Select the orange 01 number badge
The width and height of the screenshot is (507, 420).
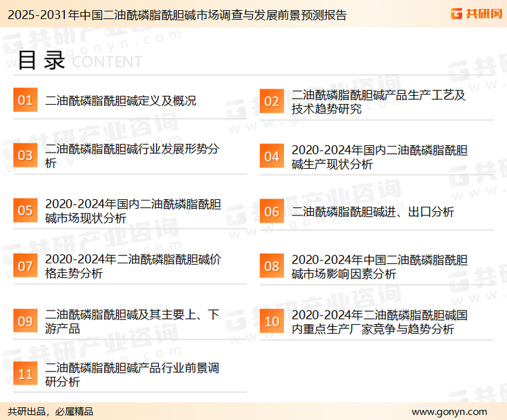25,100
